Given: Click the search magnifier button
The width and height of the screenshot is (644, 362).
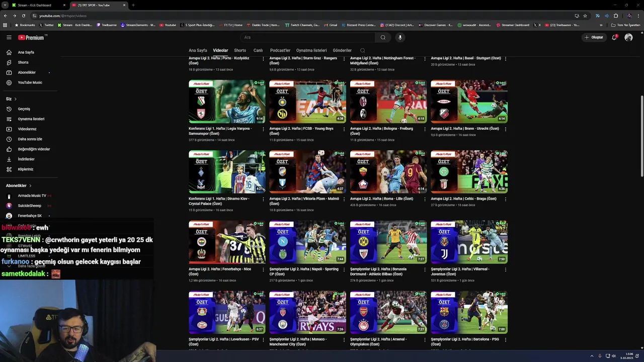Looking at the screenshot, I should coord(383,37).
